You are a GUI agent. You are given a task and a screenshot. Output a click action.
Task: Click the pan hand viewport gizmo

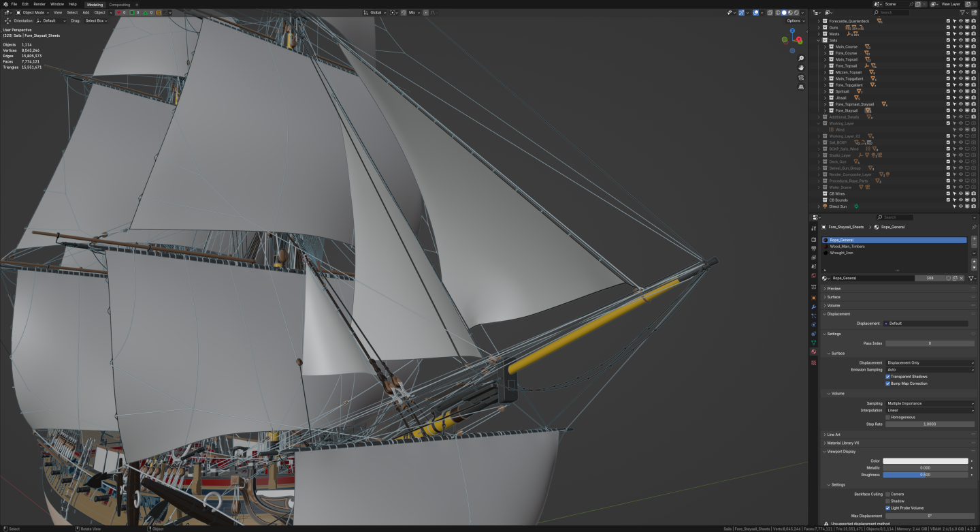[801, 68]
